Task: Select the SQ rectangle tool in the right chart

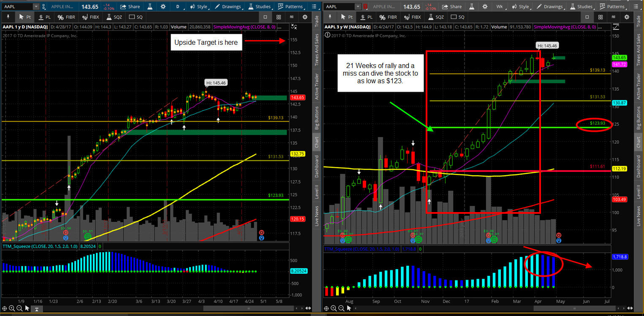Action: click(458, 17)
